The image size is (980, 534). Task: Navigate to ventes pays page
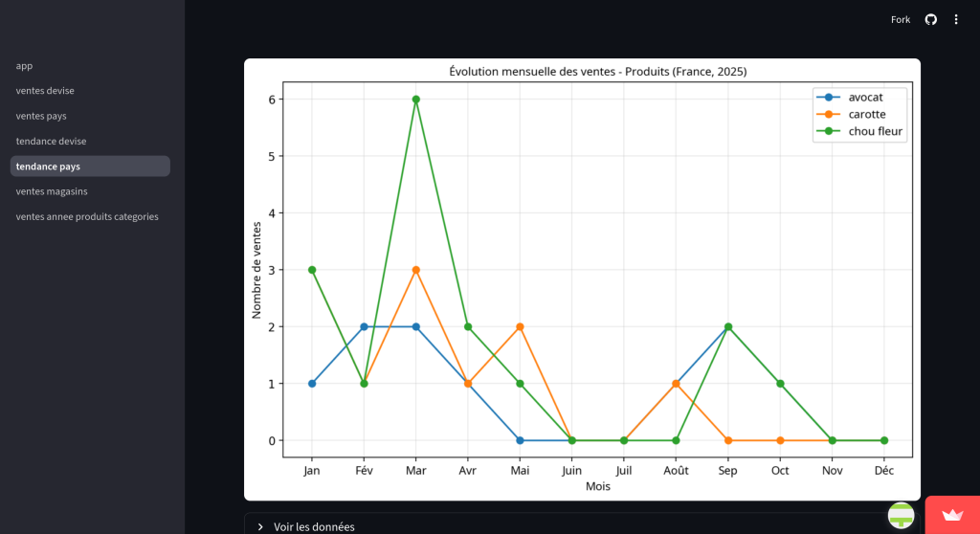pyautogui.click(x=41, y=116)
